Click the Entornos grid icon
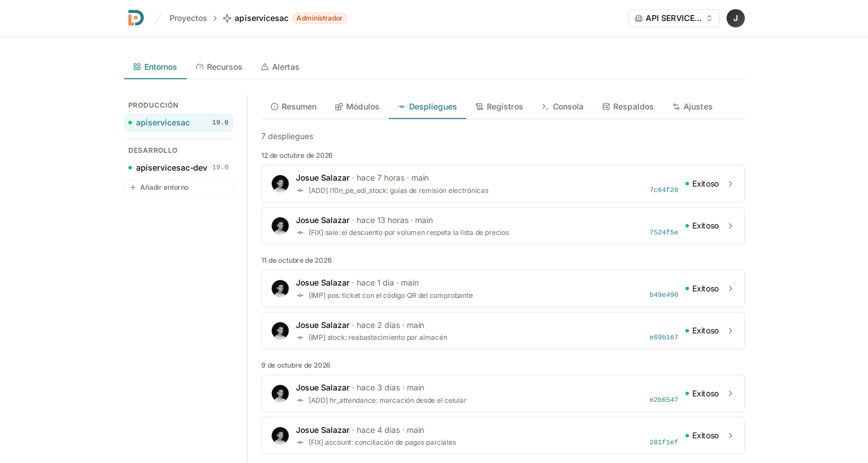The height and width of the screenshot is (463, 868). (x=137, y=67)
